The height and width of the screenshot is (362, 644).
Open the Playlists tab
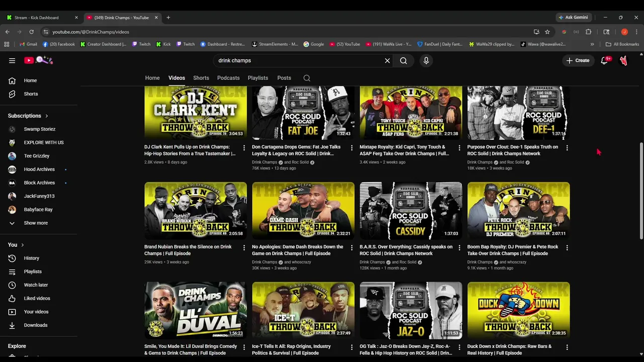258,78
